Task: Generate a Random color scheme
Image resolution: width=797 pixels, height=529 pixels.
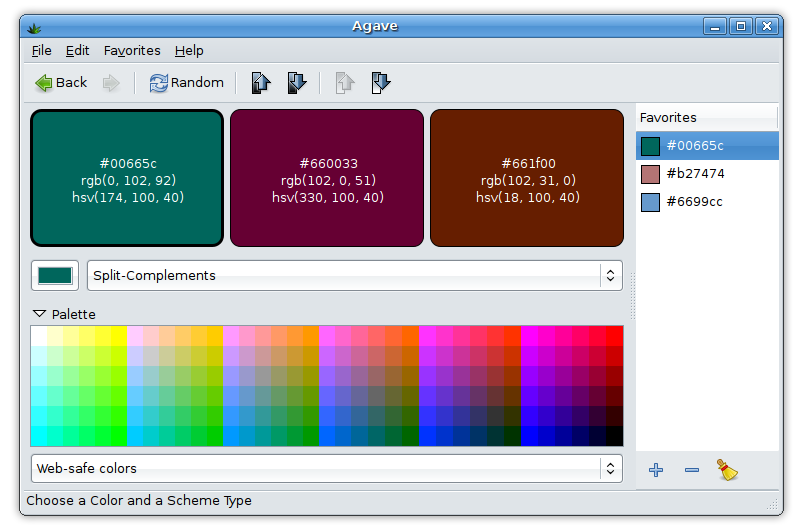Action: pos(187,83)
